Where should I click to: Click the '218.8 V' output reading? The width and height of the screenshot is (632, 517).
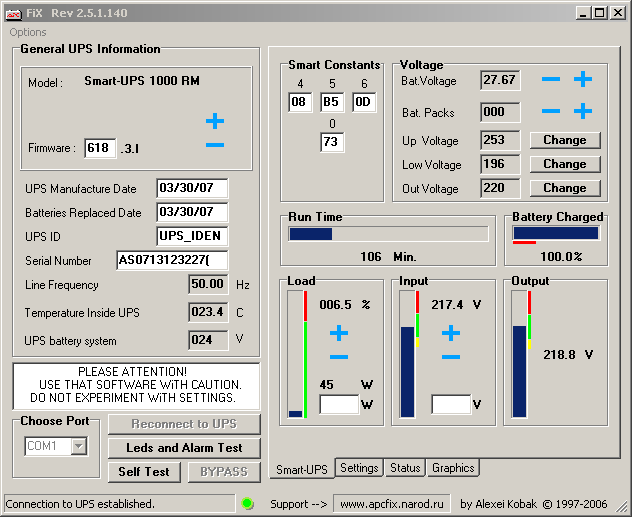coord(568,355)
